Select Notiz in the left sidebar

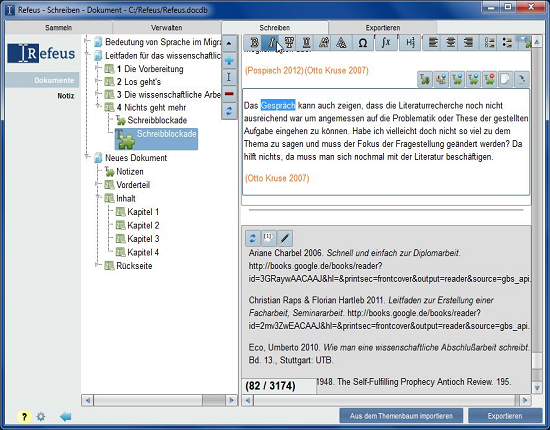tap(66, 96)
